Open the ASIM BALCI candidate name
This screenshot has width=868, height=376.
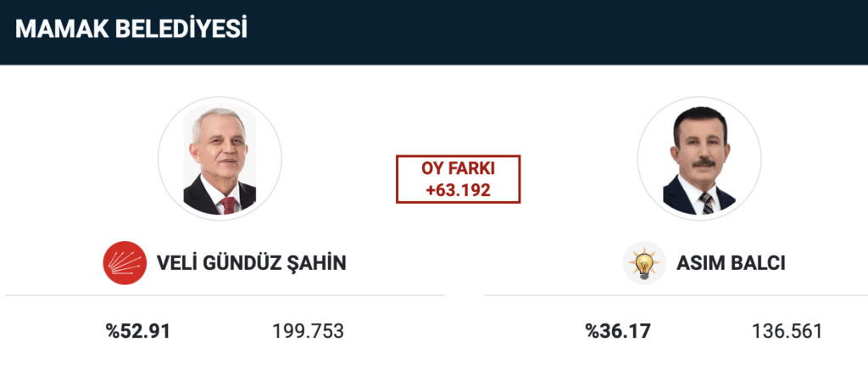731,264
